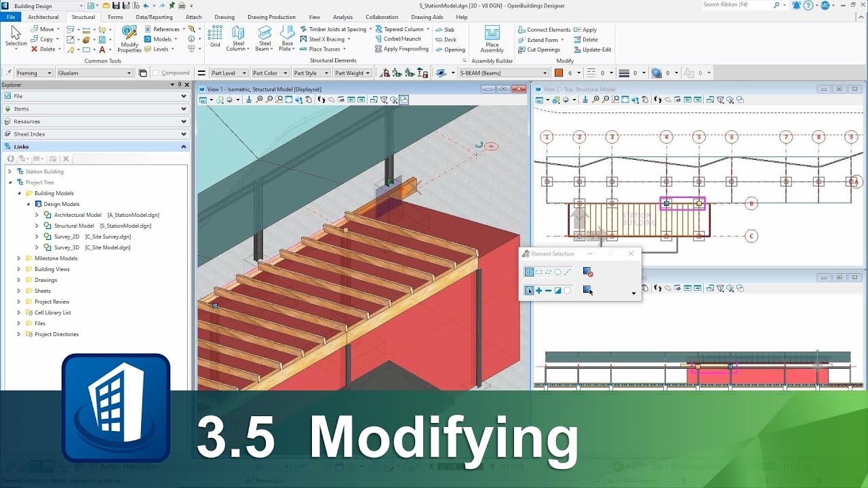The image size is (868, 488).
Task: Click Cut Openings tool
Action: 539,49
